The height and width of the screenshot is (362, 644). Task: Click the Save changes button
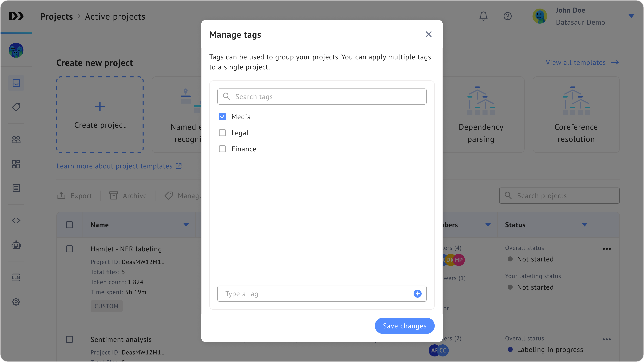[405, 326]
